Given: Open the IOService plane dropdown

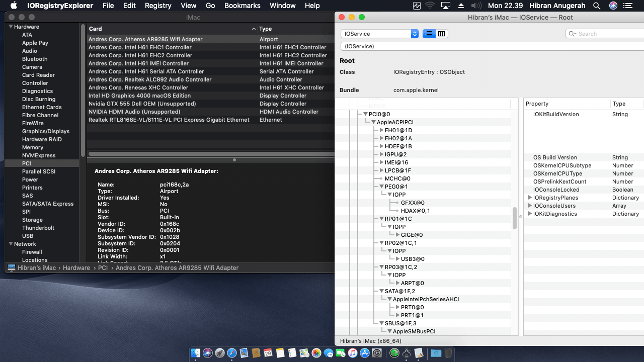Looking at the screenshot, I should coord(379,34).
